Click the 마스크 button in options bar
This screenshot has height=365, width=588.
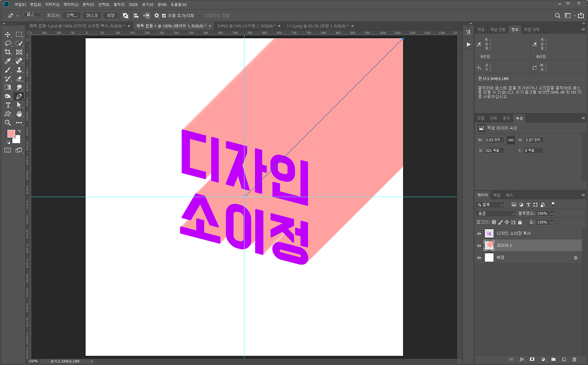tap(92, 16)
